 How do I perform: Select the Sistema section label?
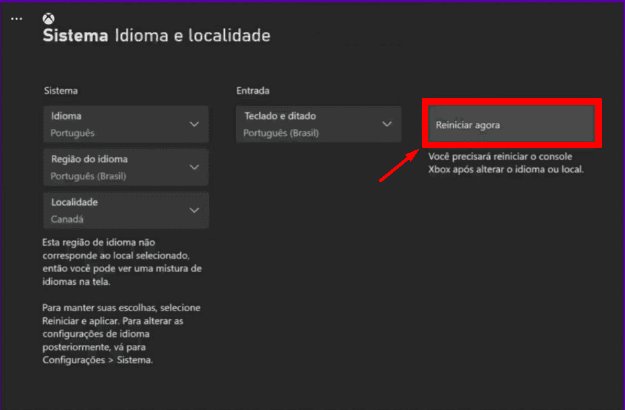pyautogui.click(x=61, y=91)
